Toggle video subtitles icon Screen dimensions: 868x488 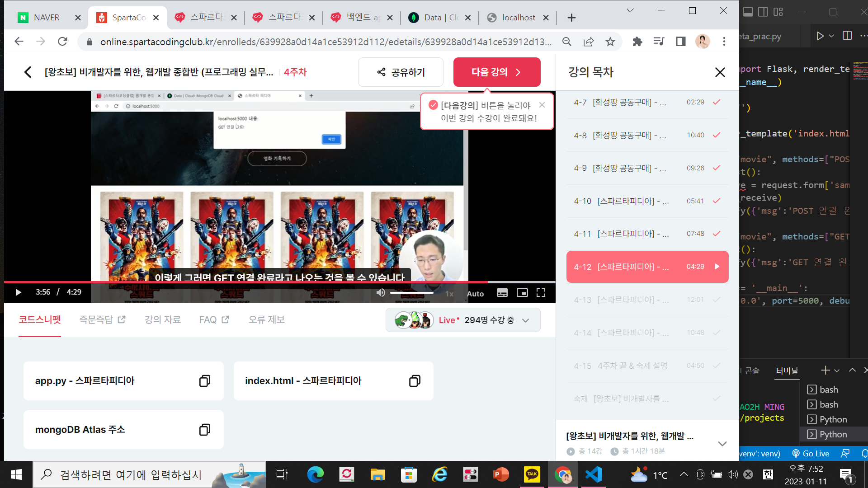click(502, 293)
